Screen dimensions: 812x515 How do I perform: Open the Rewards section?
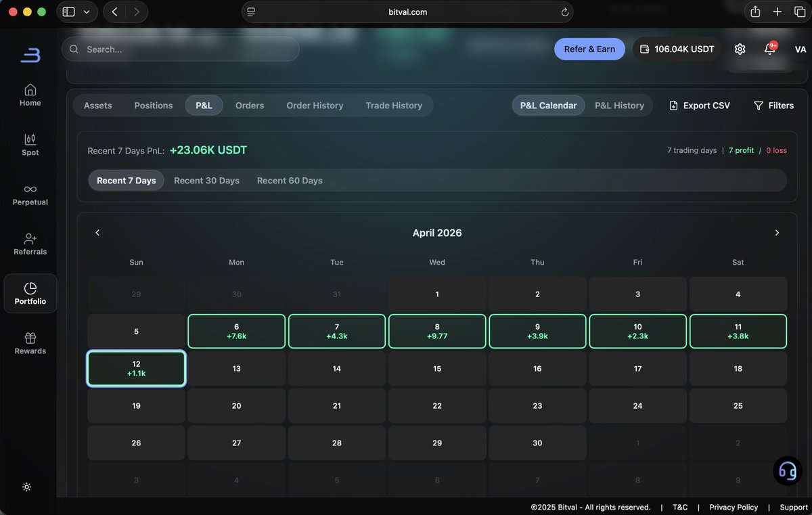(x=30, y=343)
